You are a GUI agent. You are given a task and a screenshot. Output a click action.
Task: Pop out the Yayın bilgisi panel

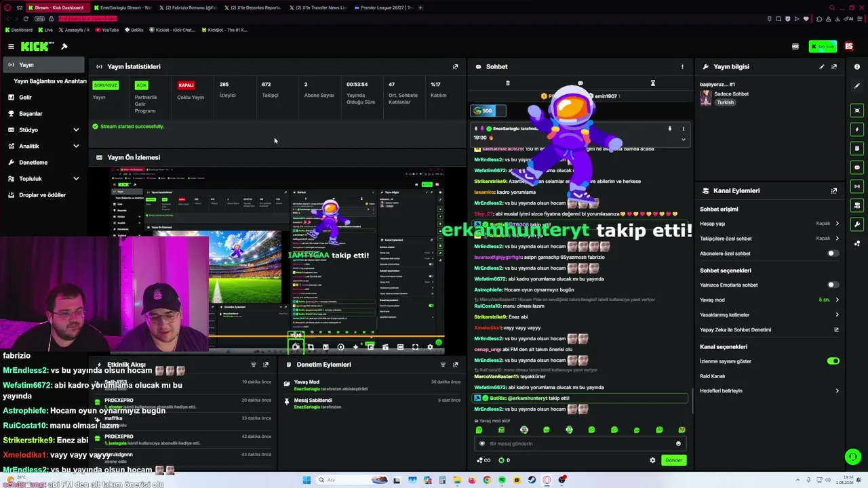pyautogui.click(x=834, y=66)
